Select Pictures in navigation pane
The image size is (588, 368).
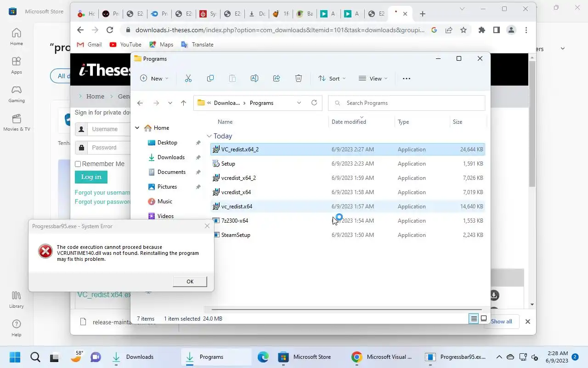point(167,187)
